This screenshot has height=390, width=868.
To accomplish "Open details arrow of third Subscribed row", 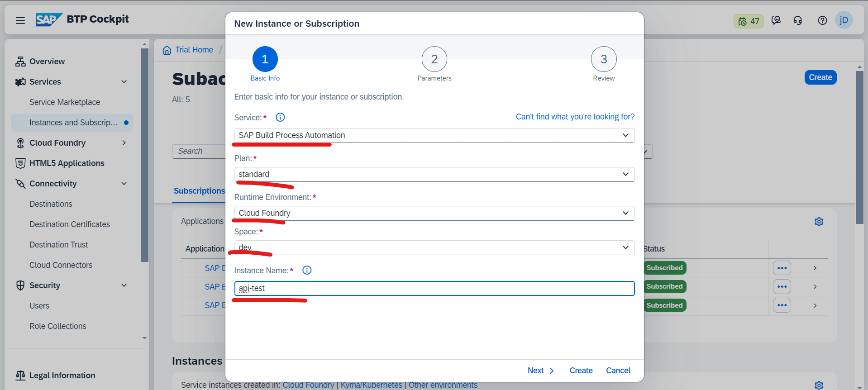I will coord(815,305).
